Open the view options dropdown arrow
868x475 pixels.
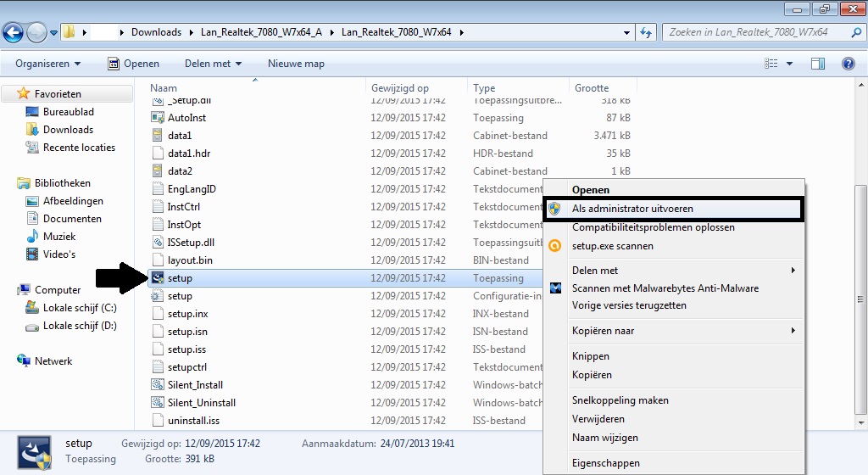(x=789, y=64)
